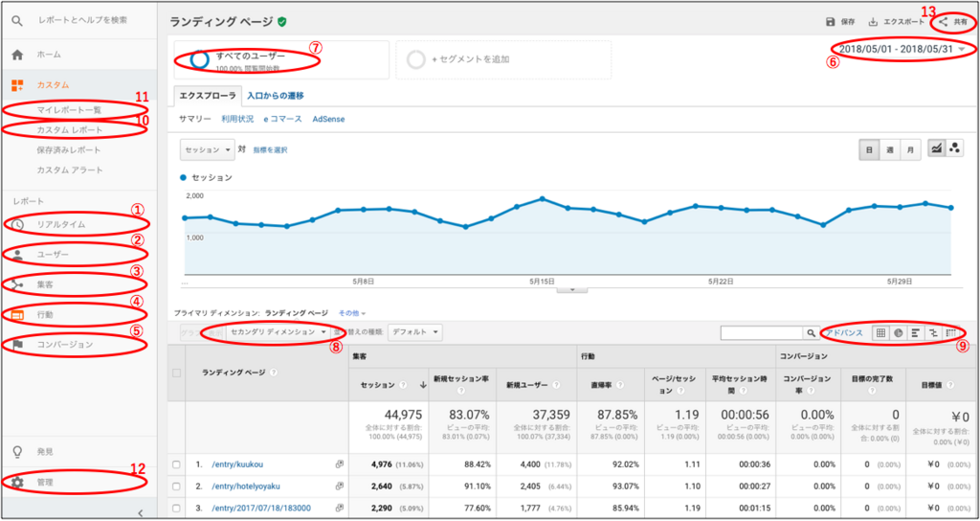Switch to line chart view icon
Image resolution: width=980 pixels, height=521 pixels.
936,149
